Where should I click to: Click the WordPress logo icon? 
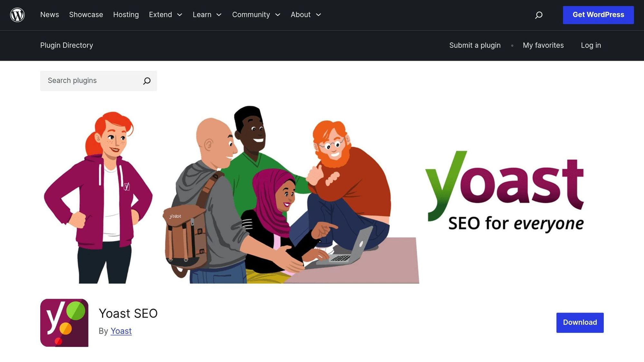point(17,15)
